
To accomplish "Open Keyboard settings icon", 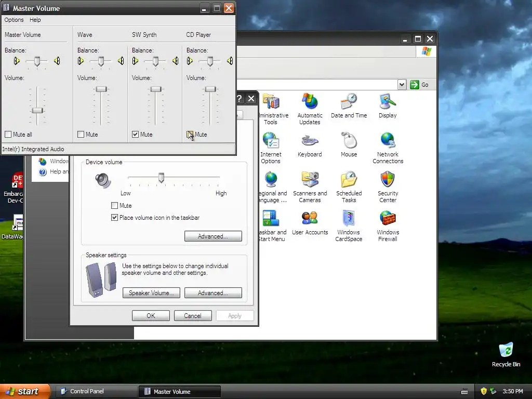I will pos(310,141).
